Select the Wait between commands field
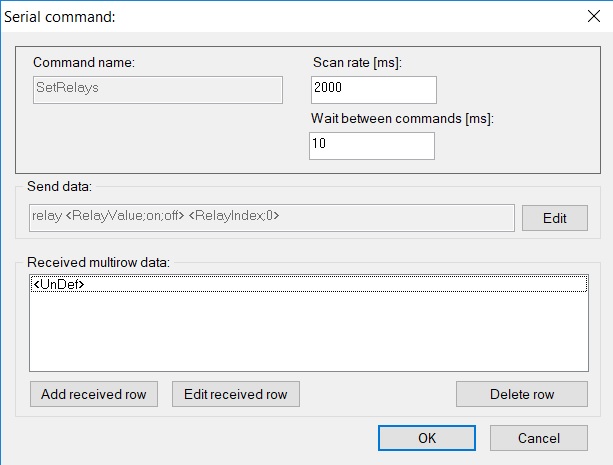 coord(372,146)
